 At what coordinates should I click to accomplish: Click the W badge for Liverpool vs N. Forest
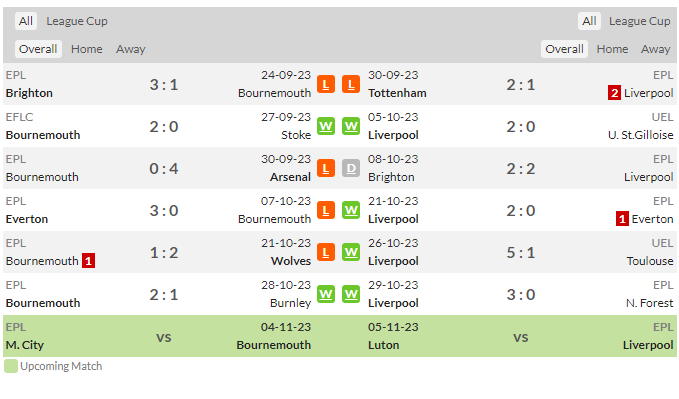tap(351, 295)
